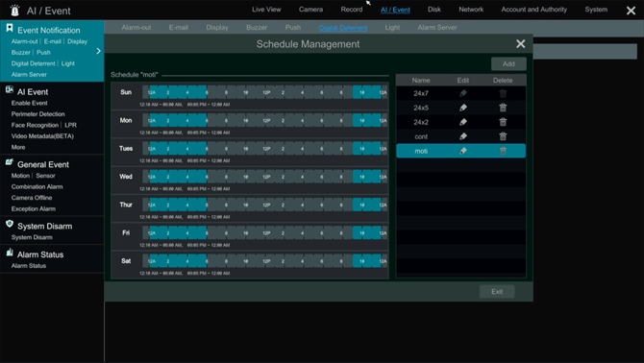Open Account and Authority menu

(x=533, y=10)
